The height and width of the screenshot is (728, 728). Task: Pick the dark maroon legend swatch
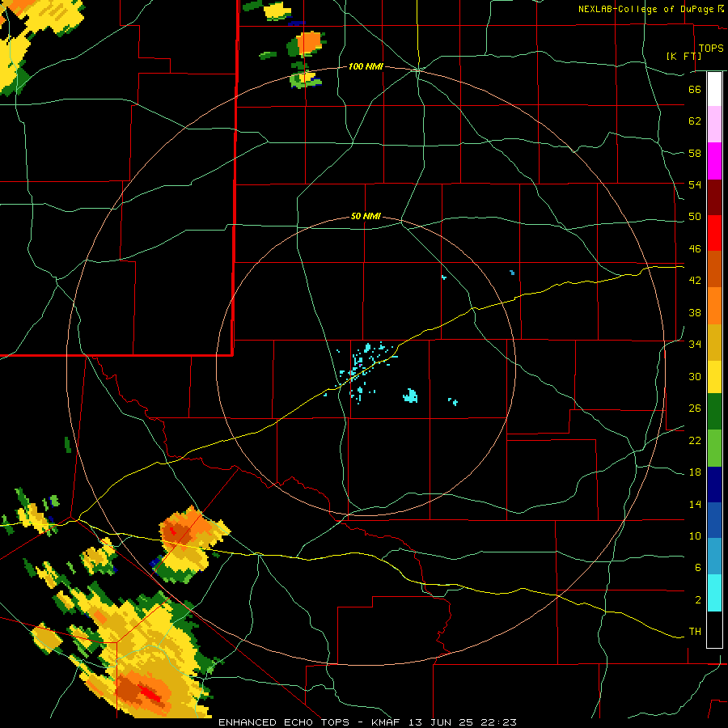pos(714,197)
